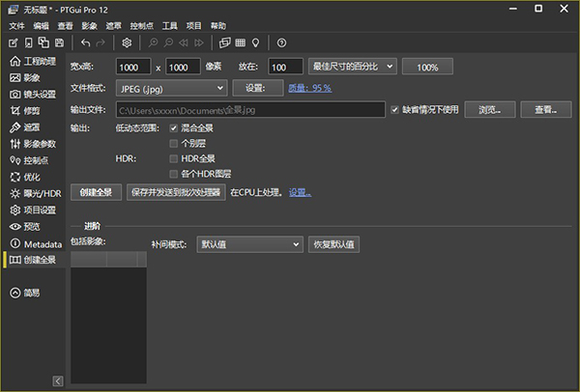The width and height of the screenshot is (580, 392).
Task: Open 项目设置 sidebar tab
Action: (x=33, y=210)
